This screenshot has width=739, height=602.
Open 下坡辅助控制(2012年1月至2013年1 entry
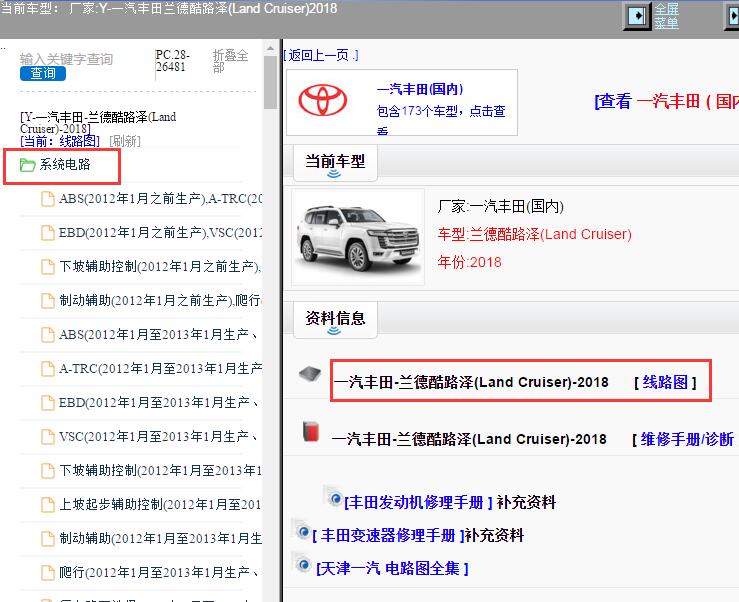pos(160,470)
